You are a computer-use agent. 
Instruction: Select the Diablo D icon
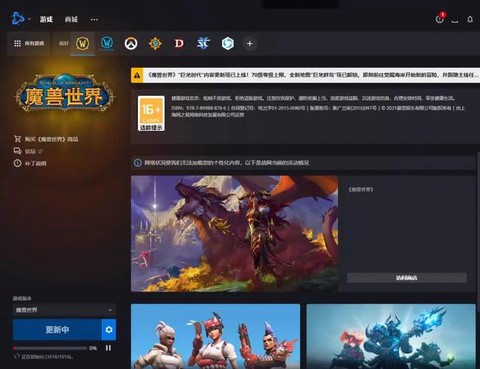tap(179, 43)
